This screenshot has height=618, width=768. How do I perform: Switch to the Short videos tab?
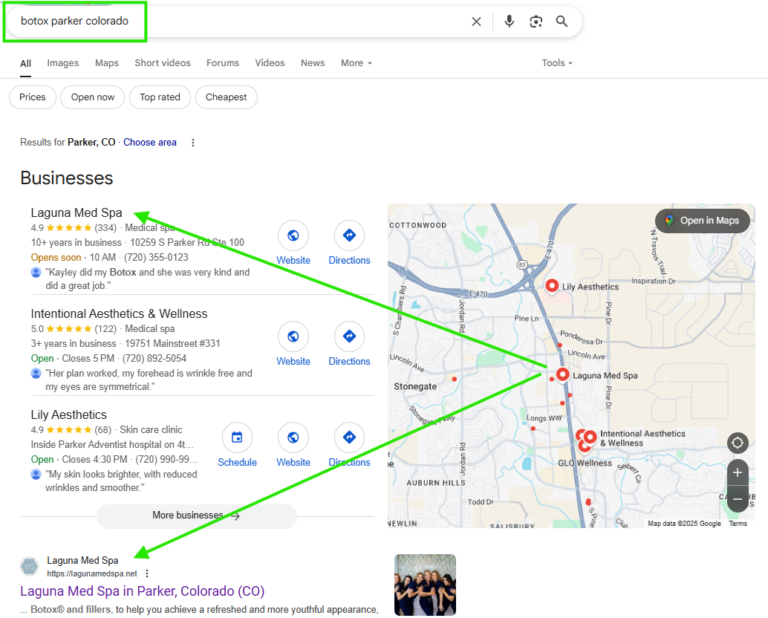click(x=163, y=63)
